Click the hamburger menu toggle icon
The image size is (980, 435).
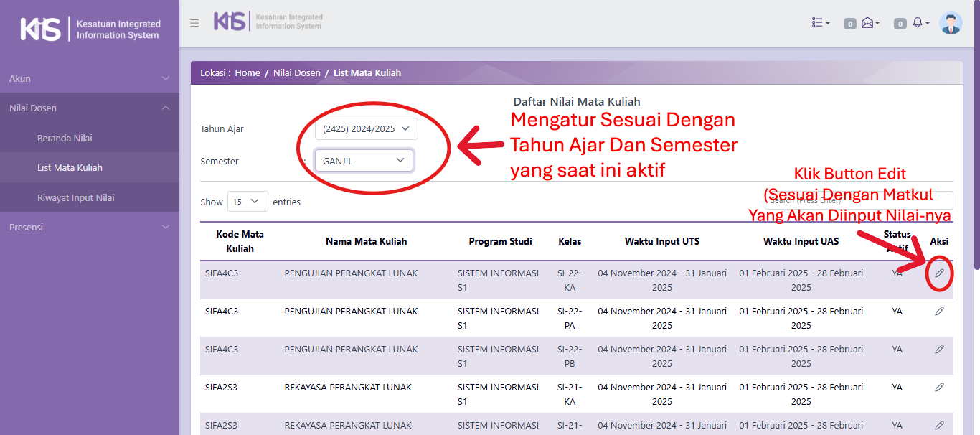tap(194, 23)
